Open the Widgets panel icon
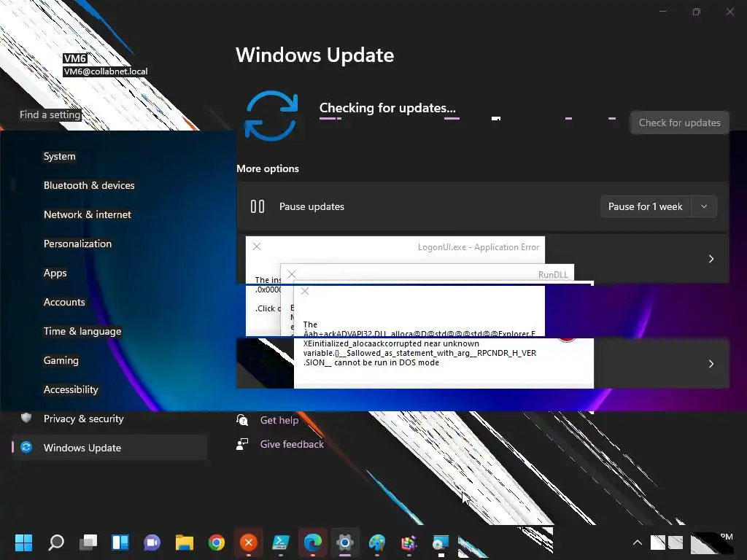 pyautogui.click(x=120, y=542)
